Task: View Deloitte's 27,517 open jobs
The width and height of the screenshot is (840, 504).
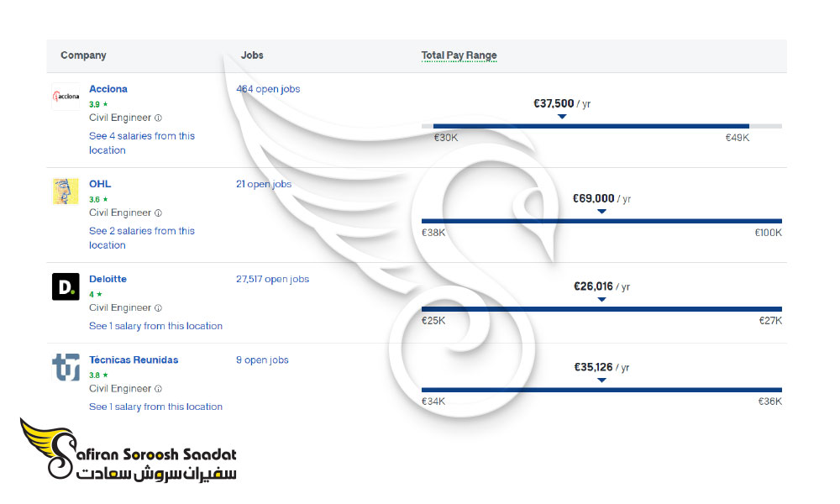Action: [x=273, y=279]
